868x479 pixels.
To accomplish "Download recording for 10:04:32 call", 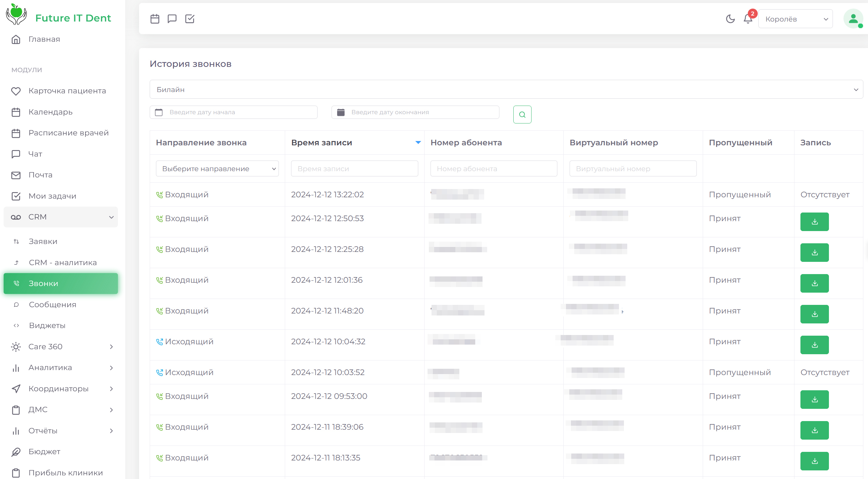I will [x=814, y=345].
